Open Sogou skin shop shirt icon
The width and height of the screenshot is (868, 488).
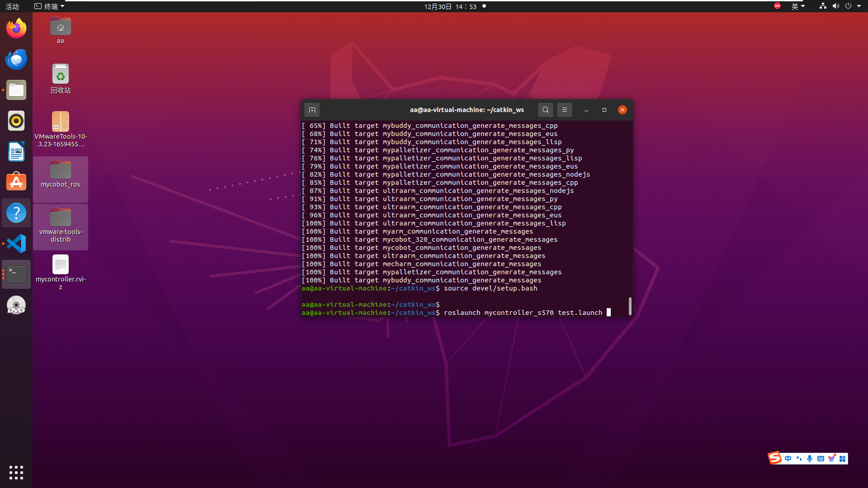[831, 459]
